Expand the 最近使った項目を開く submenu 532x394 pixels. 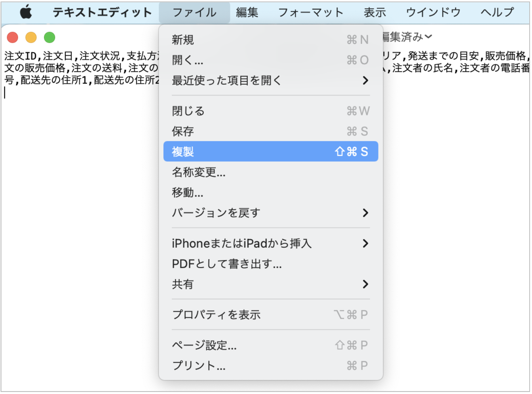point(271,80)
